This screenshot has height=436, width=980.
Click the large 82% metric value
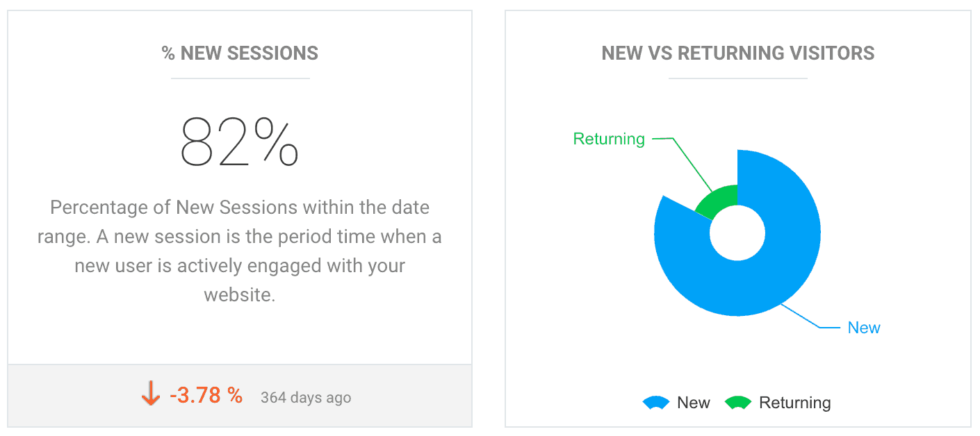click(x=240, y=142)
